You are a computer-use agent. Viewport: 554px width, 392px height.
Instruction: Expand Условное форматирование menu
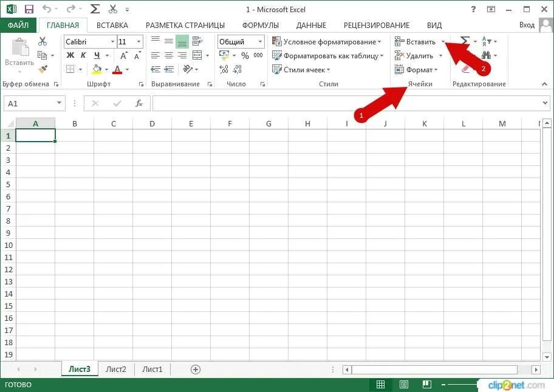[x=327, y=42]
